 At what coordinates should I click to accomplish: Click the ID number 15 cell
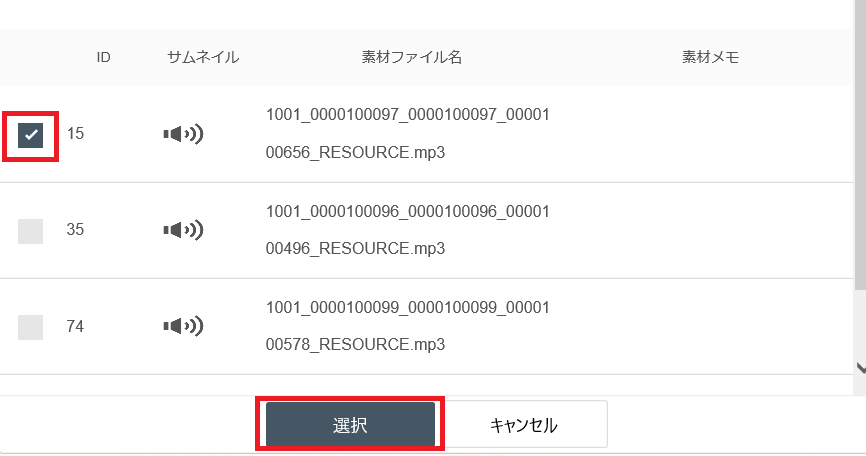[x=76, y=134]
